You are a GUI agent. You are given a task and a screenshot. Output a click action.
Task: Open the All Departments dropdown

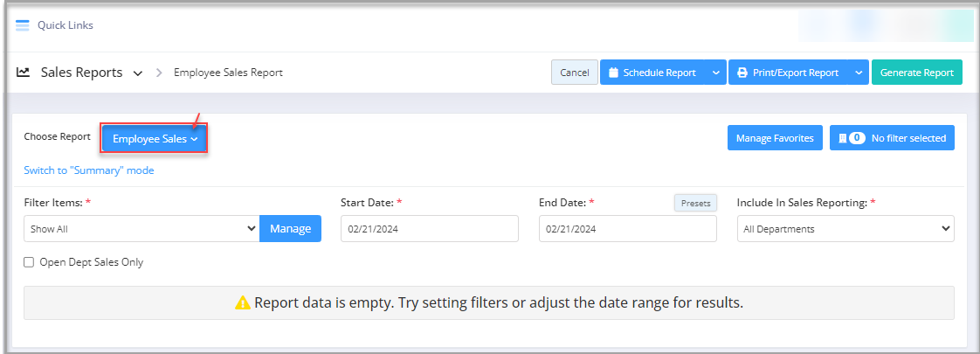[x=845, y=229]
